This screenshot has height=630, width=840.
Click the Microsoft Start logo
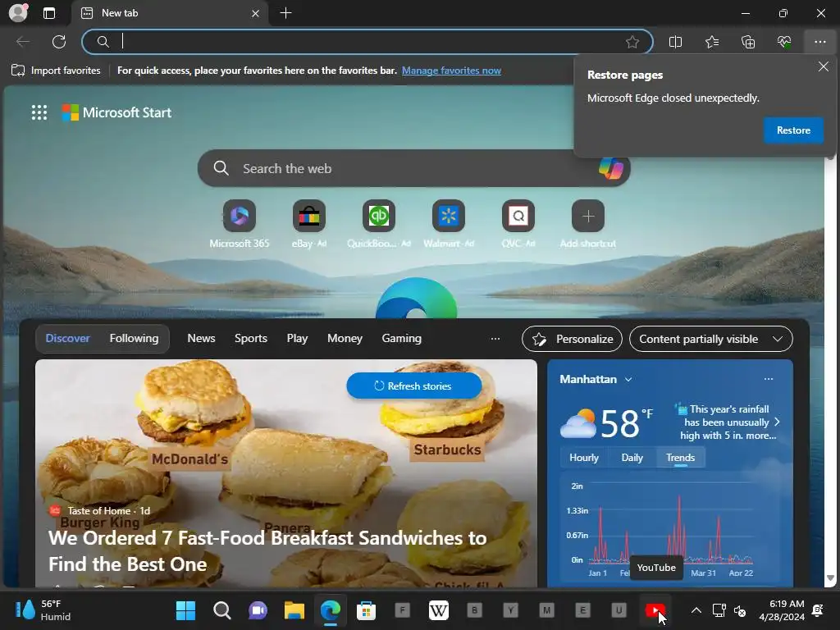(x=116, y=112)
